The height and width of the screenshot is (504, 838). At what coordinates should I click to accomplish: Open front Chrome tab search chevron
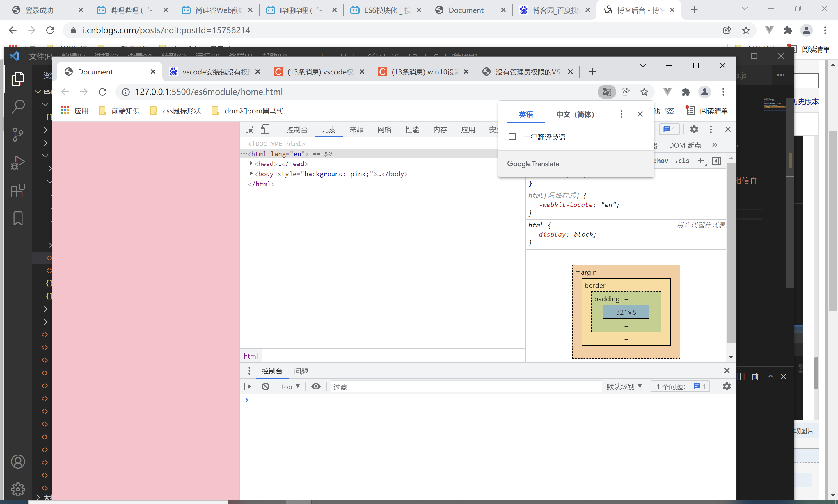[643, 65]
